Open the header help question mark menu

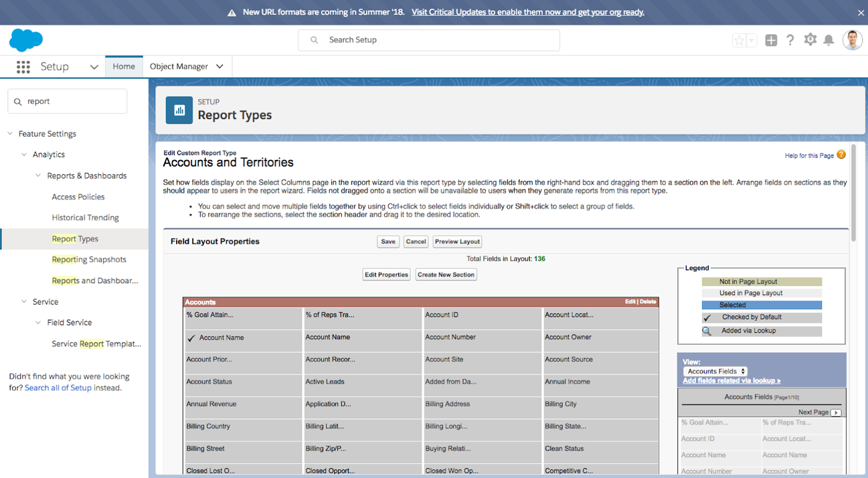(790, 40)
